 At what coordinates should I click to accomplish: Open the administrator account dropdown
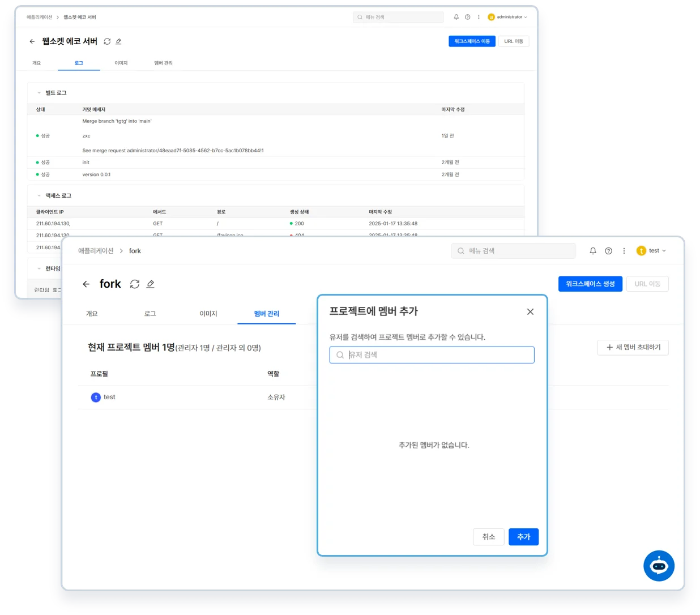[x=507, y=17]
